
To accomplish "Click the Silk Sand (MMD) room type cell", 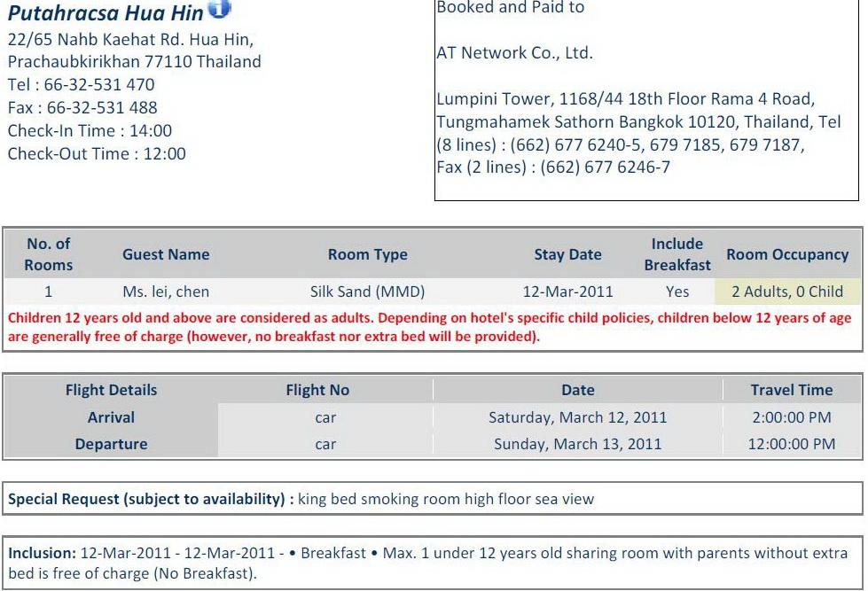I will pos(368,292).
